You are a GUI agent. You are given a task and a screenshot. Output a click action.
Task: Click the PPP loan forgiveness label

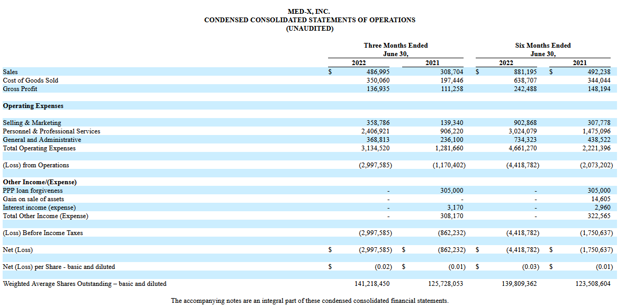33,191
